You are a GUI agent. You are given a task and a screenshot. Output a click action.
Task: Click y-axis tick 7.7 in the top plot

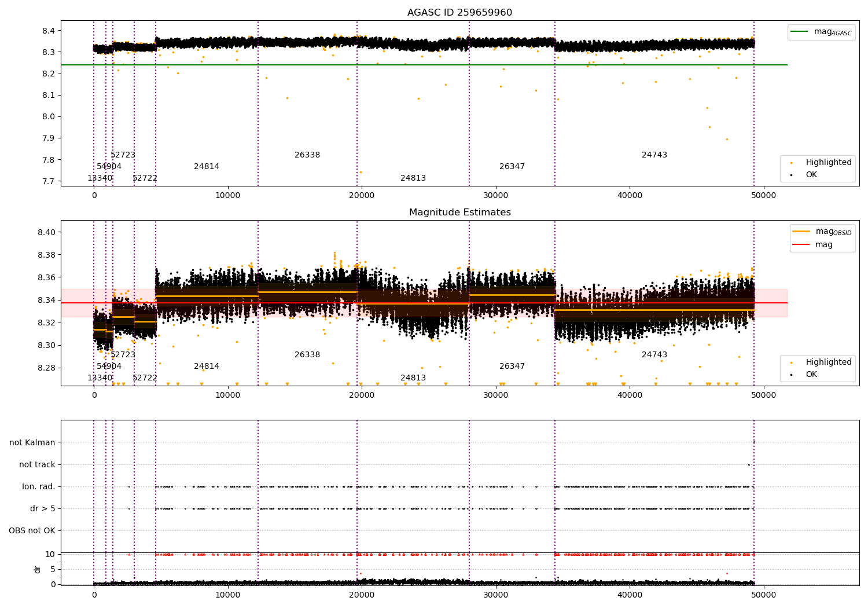[49, 182]
